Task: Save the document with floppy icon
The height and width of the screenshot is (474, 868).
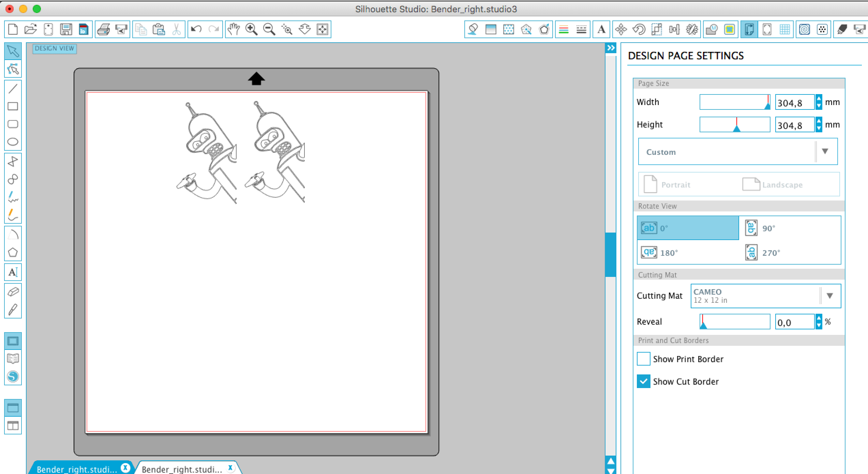Action: tap(66, 29)
